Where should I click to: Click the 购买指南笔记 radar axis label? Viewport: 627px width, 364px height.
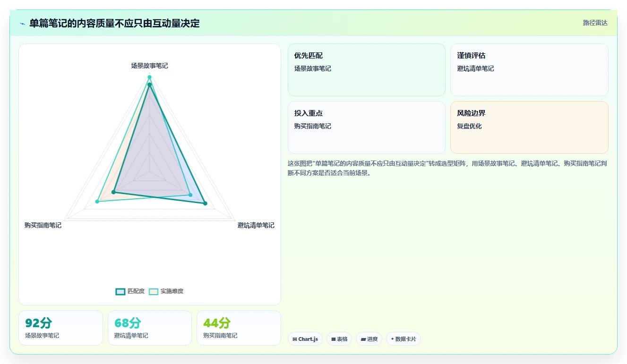tap(43, 225)
